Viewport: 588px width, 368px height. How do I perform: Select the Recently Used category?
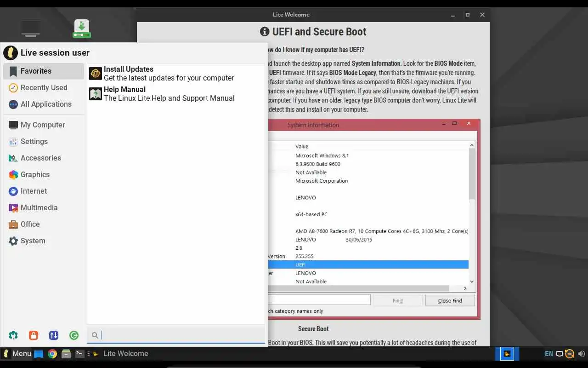[x=44, y=88]
